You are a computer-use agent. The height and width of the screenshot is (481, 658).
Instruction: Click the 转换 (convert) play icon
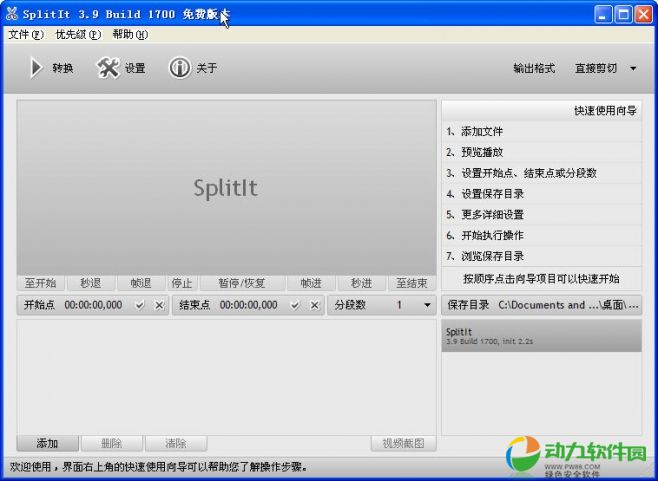[x=36, y=68]
